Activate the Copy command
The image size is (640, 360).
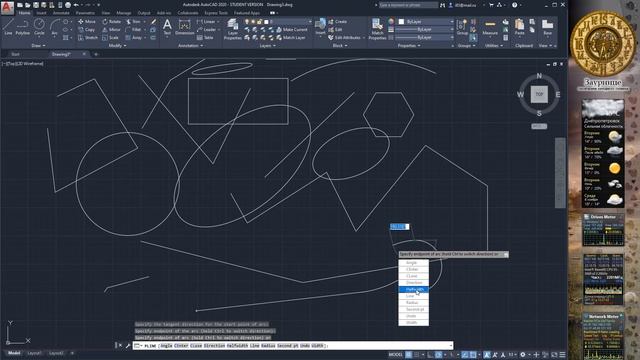pyautogui.click(x=87, y=29)
